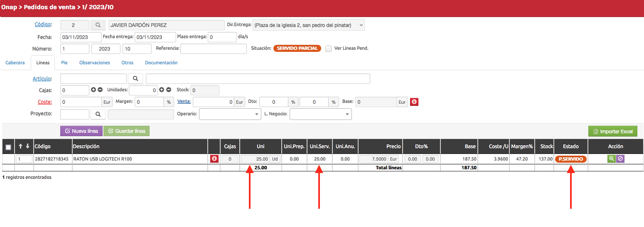Expand the L. Negocio dropdown
Viewport: 644px width, 227px height.
click(x=320, y=114)
